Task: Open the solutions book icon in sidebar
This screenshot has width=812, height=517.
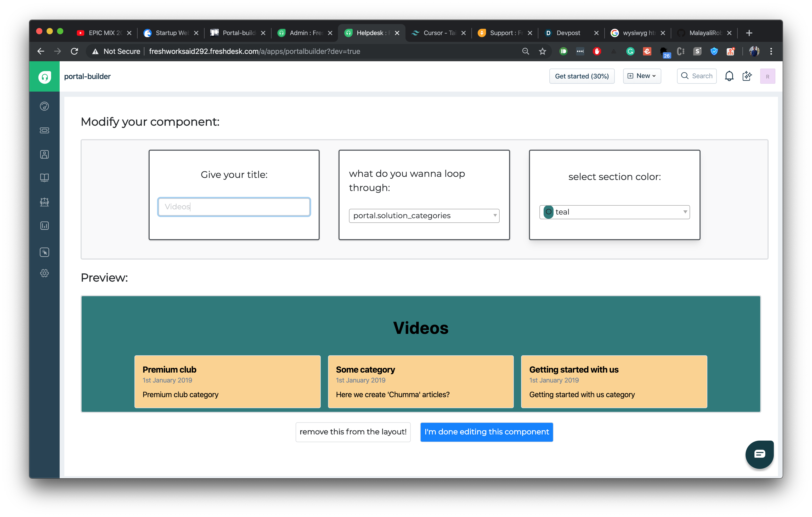Action: [x=44, y=178]
